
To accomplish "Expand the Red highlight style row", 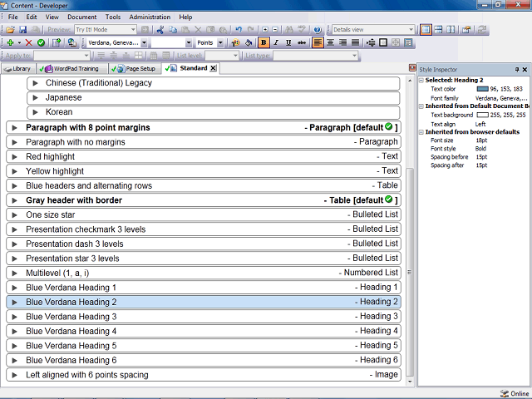I will click(15, 157).
